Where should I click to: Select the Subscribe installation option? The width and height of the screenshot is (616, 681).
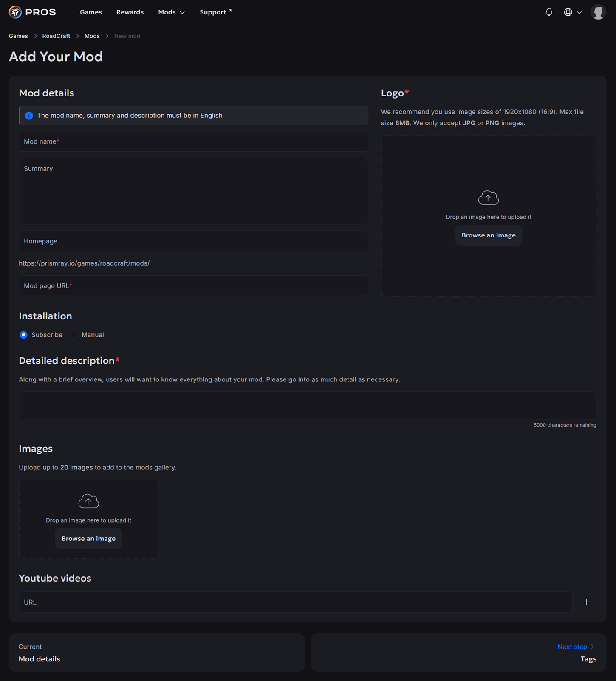point(23,335)
